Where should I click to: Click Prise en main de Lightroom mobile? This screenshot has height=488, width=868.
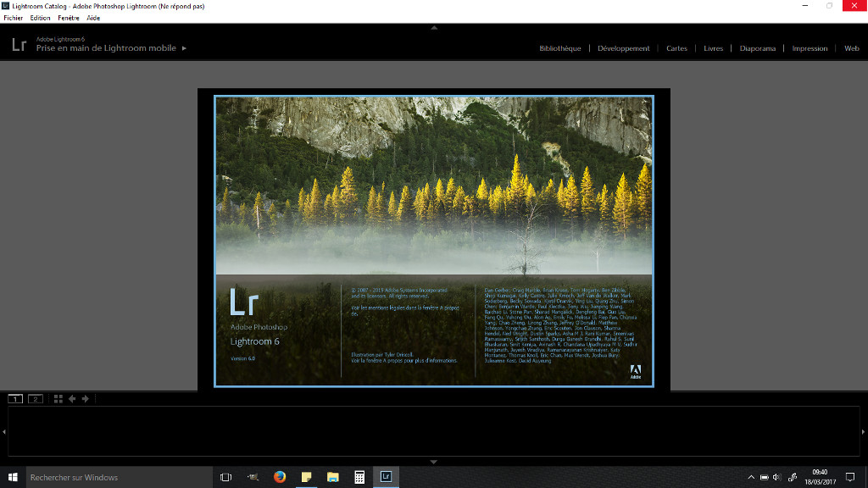106,48
